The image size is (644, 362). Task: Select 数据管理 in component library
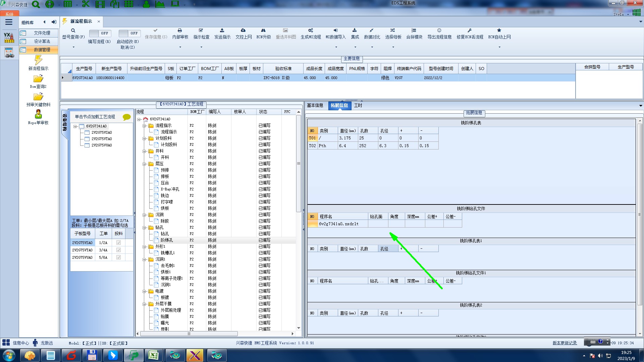[42, 50]
